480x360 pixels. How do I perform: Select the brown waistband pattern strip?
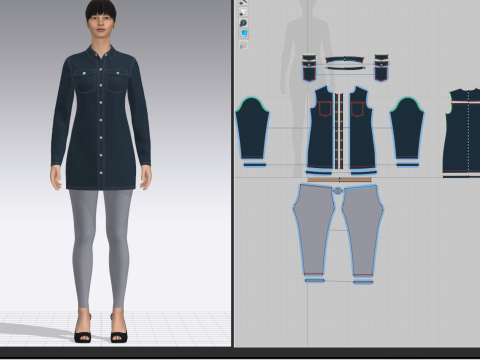click(339, 180)
